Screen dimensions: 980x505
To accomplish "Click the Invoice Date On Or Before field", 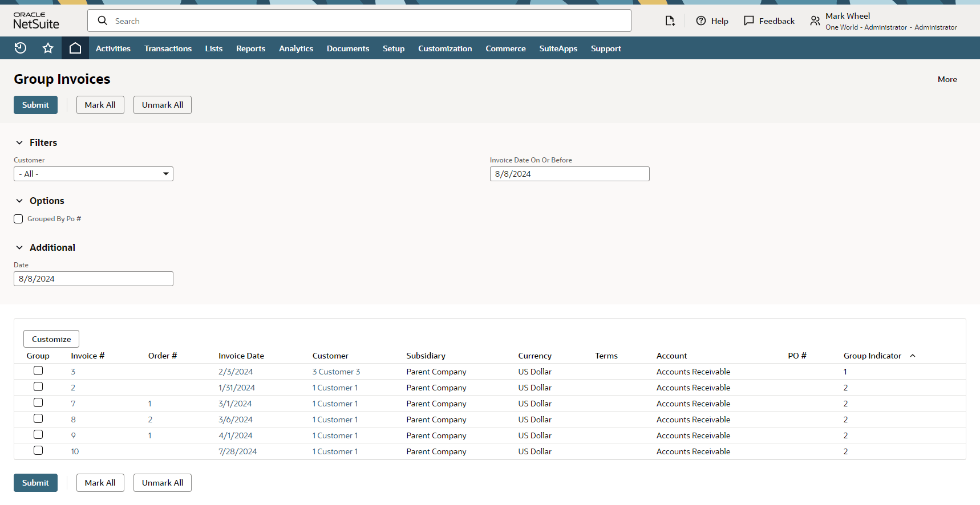I will (569, 174).
